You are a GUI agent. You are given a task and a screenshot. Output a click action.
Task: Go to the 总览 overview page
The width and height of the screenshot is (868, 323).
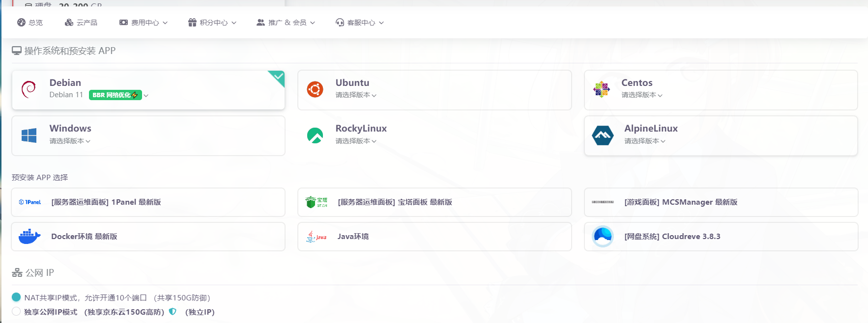click(30, 23)
